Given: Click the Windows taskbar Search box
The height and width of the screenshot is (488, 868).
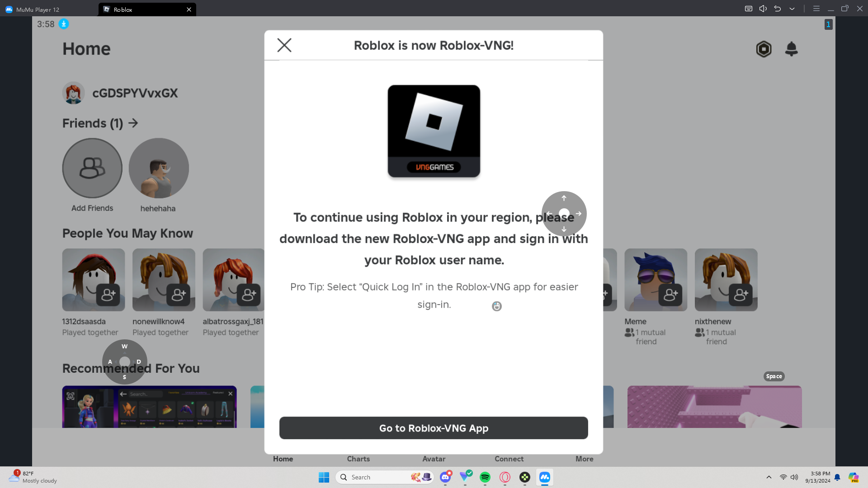Looking at the screenshot, I should pos(385,477).
